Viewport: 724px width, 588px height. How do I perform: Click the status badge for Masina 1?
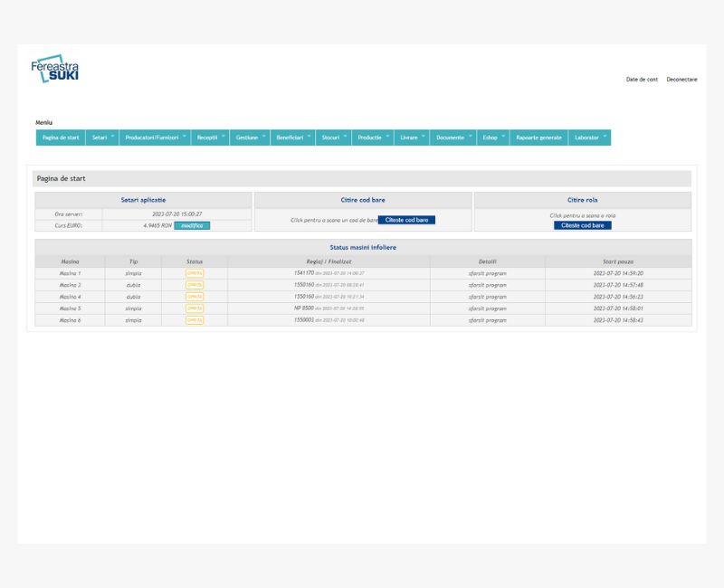pyautogui.click(x=195, y=272)
